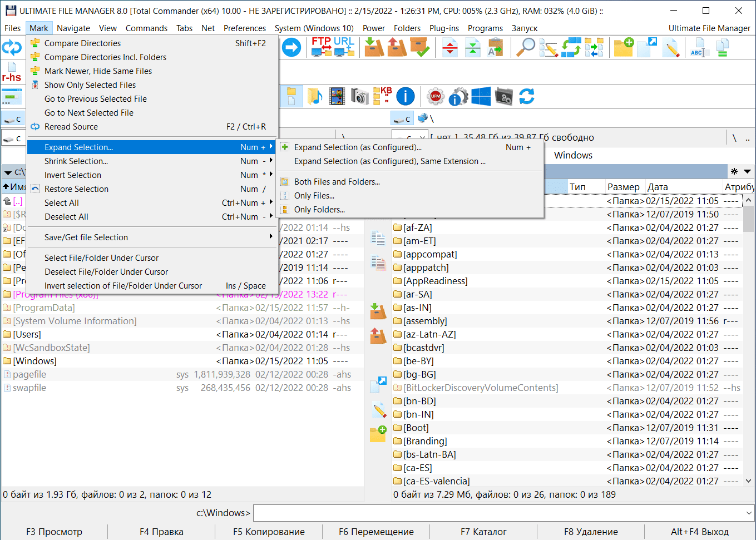Click F7 Каталог button
The image size is (756, 540).
pos(483,532)
